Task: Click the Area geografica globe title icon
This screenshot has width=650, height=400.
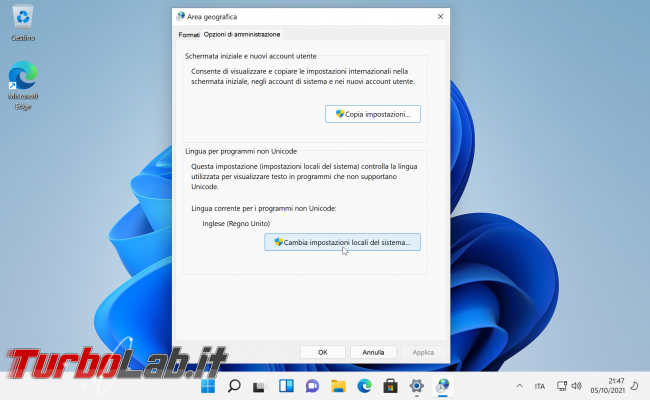Action: coord(180,17)
